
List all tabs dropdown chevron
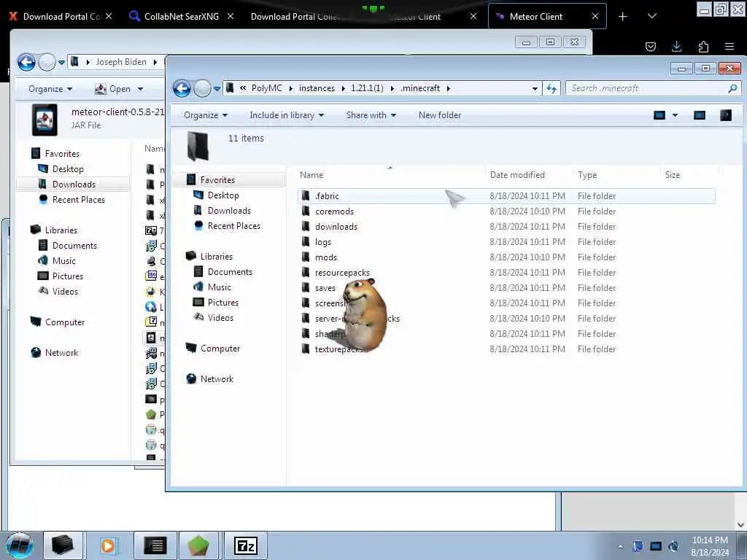click(x=652, y=16)
